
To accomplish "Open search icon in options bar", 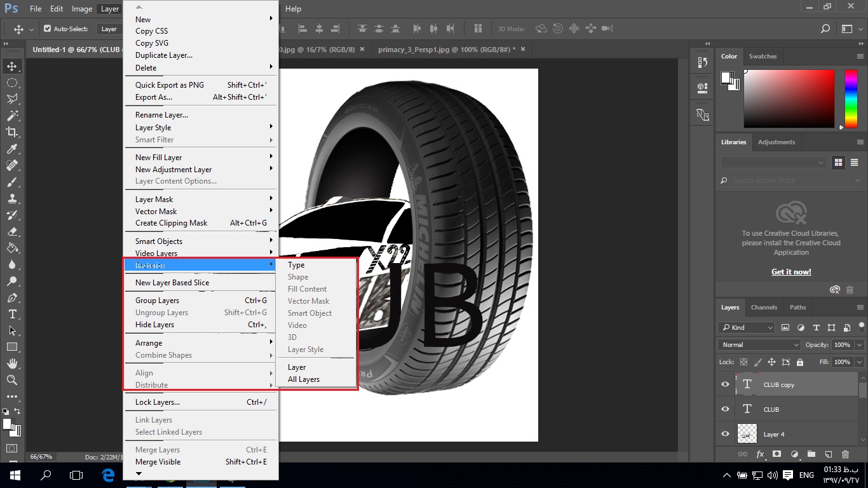I will pos(825,29).
